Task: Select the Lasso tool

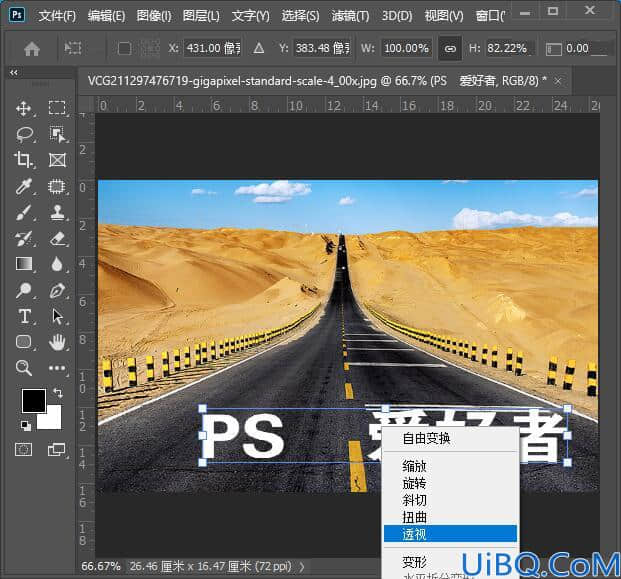Action: [24, 134]
